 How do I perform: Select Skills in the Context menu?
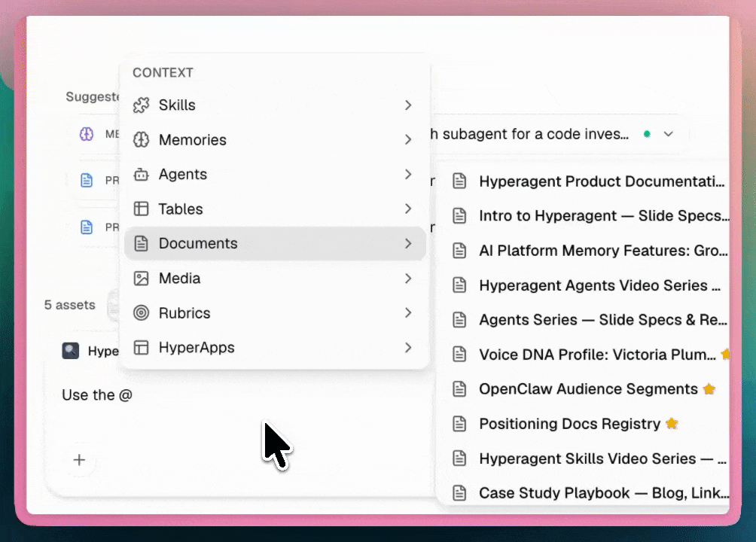coord(275,105)
